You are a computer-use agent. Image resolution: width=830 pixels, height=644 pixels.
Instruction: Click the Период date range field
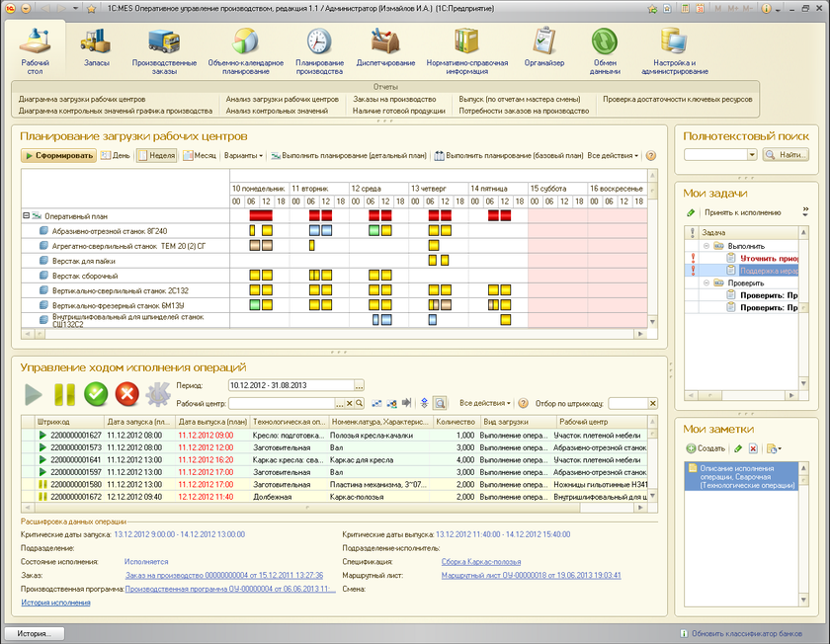pos(290,385)
